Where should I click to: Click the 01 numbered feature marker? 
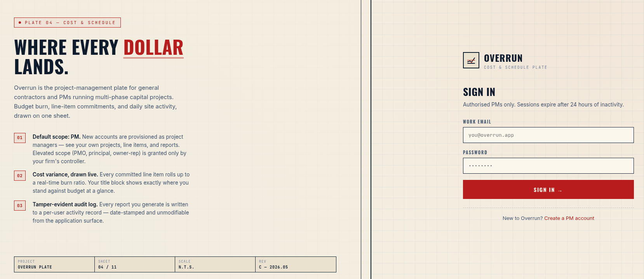pos(20,138)
